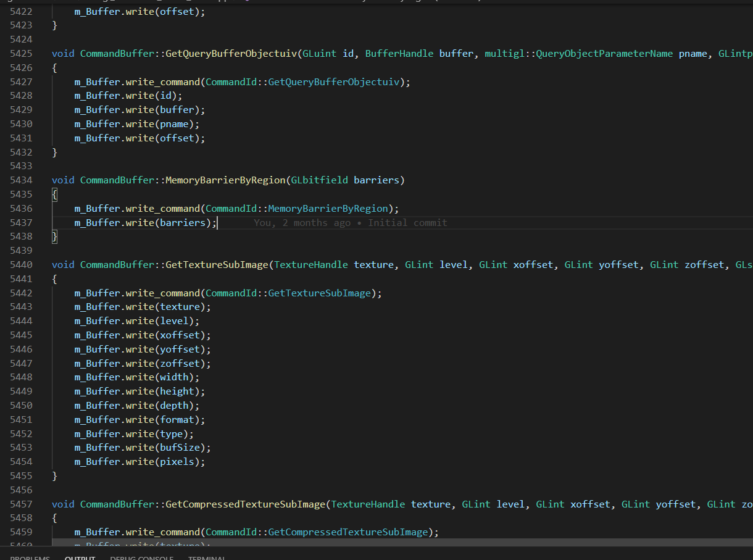The image size is (753, 560).
Task: Click the 'm_Buffer.write(pname);' statement
Action: click(x=137, y=124)
